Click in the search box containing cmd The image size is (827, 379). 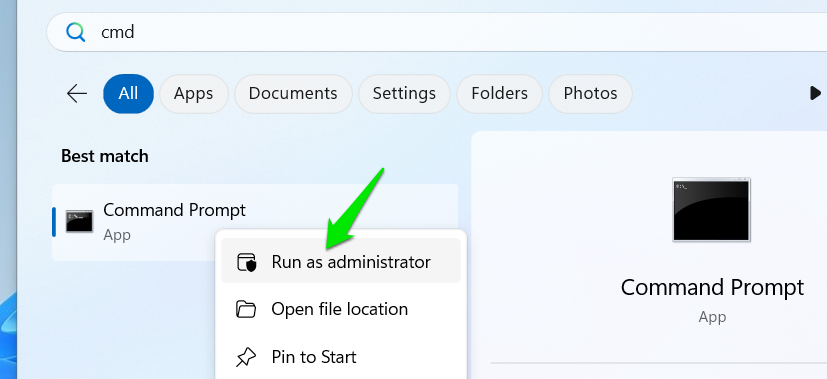(437, 32)
